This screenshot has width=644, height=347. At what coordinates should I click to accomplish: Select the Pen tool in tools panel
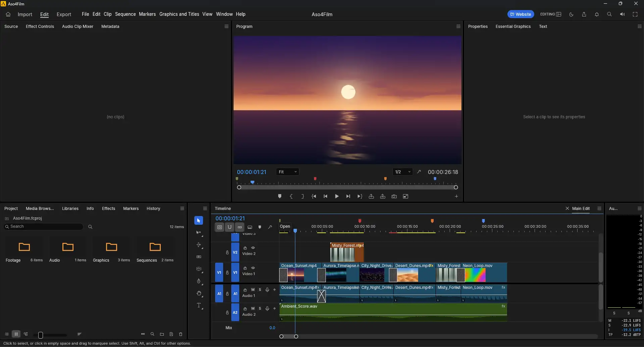(199, 281)
